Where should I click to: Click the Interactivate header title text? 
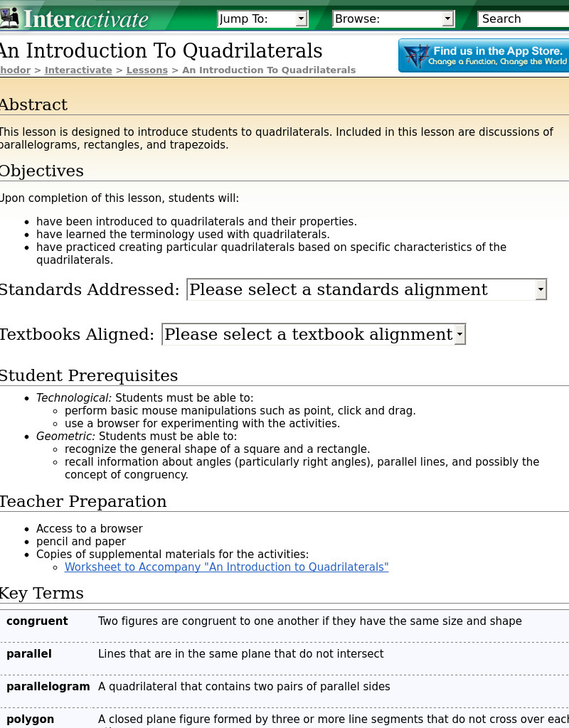(86, 19)
